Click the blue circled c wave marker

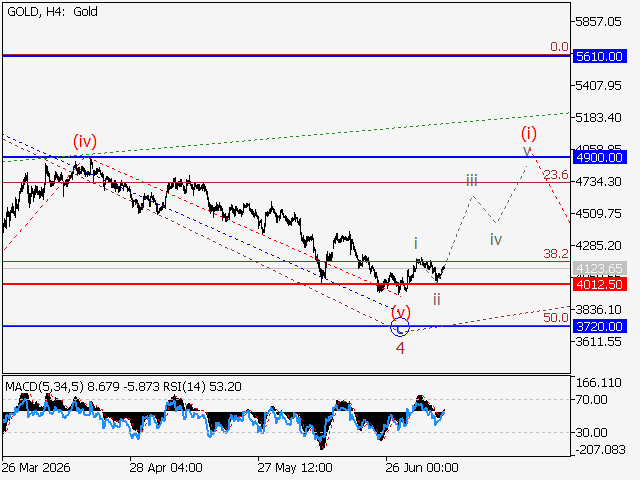pyautogui.click(x=400, y=328)
